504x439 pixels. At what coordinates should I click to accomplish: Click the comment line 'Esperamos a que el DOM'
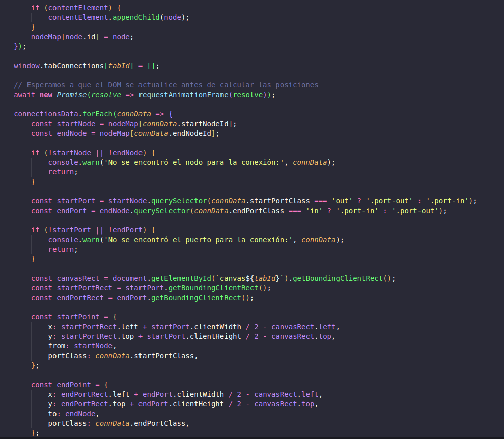[x=166, y=85]
